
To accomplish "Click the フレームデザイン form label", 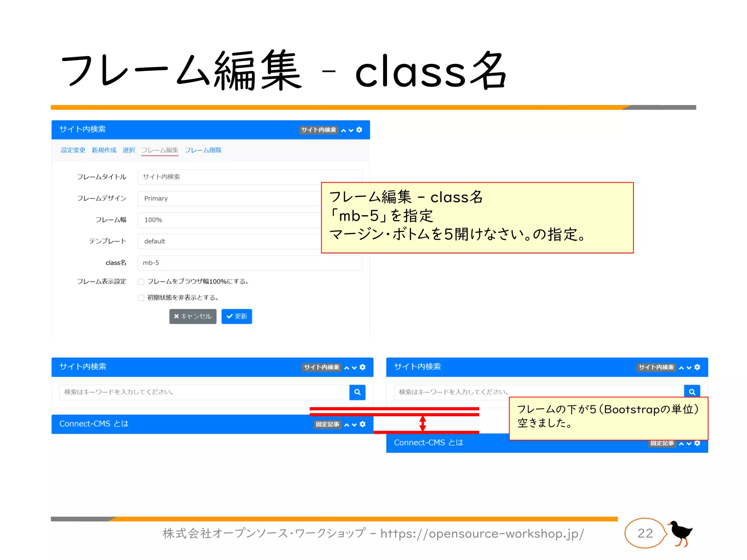I will tap(101, 198).
